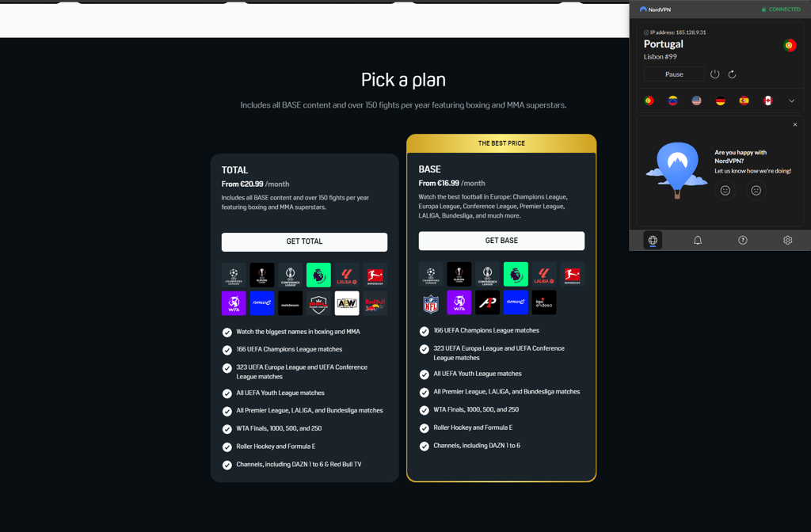This screenshot has height=532, width=811.
Task: Click the PFL logo in TOTAL plan
Action: 318,303
